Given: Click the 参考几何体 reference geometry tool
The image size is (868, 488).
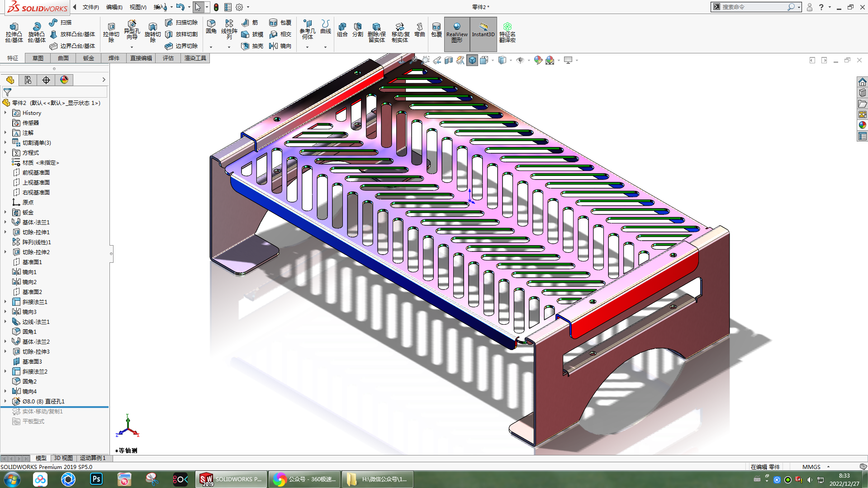Looking at the screenshot, I should (x=308, y=30).
